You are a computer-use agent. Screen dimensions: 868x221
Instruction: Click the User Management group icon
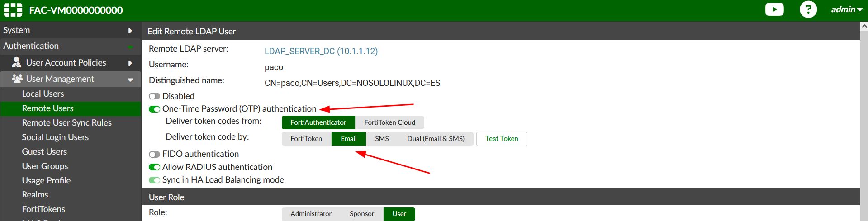click(x=17, y=79)
